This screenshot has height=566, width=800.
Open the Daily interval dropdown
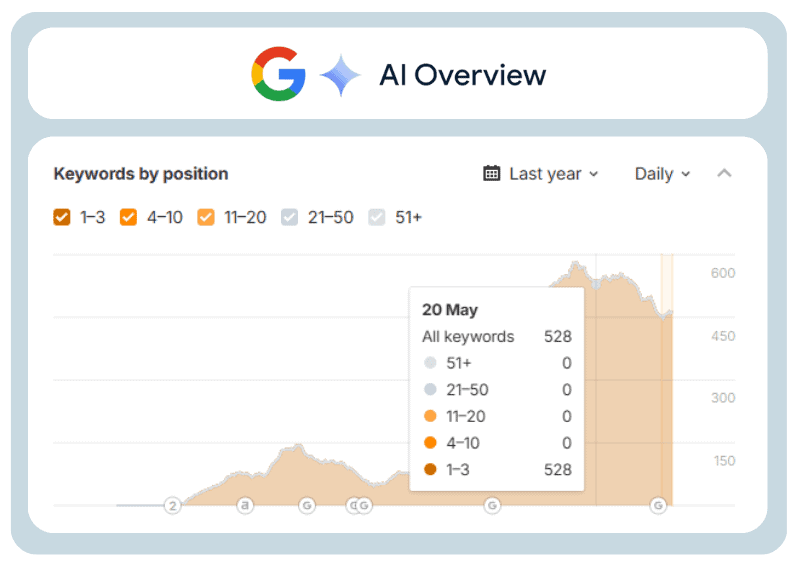[662, 174]
